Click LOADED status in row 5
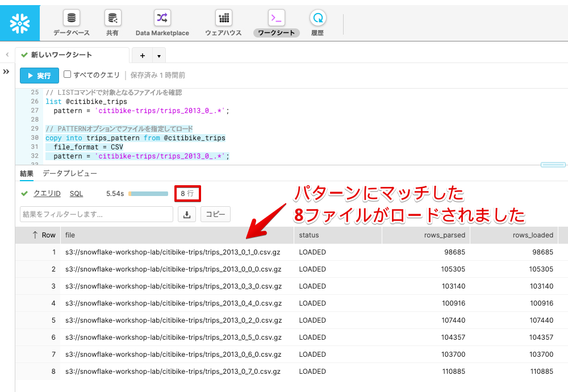This screenshot has height=392, width=568. coord(312,320)
